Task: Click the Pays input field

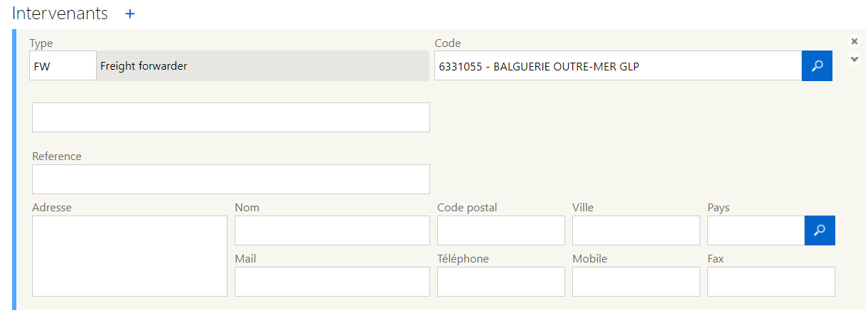Action: [x=756, y=230]
